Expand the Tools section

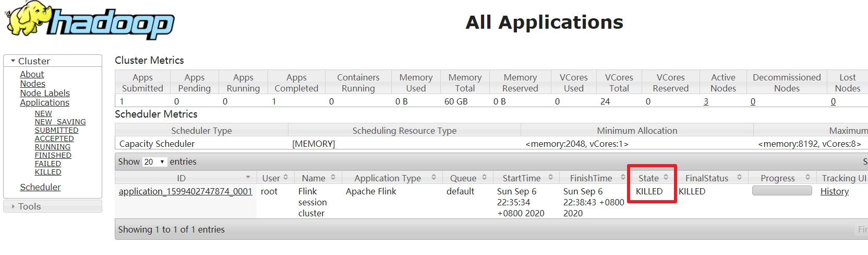pyautogui.click(x=13, y=206)
